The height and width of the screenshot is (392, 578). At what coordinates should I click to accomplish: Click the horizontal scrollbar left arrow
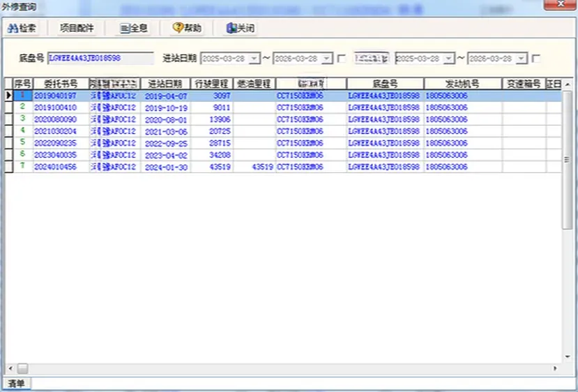coord(10,368)
